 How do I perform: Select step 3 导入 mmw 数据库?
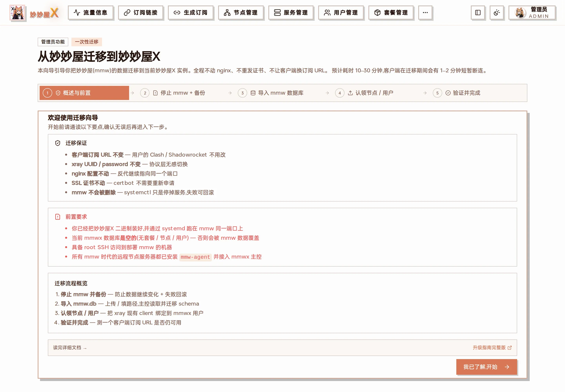280,93
